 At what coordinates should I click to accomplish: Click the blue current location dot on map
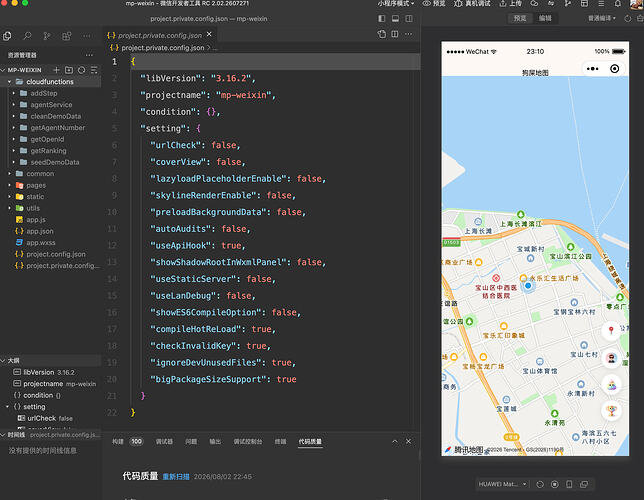click(x=528, y=286)
